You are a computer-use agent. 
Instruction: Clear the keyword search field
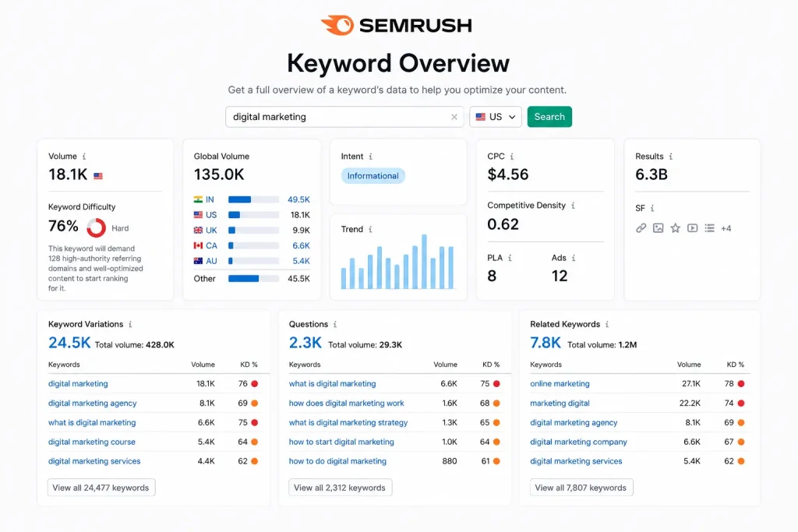tap(454, 117)
